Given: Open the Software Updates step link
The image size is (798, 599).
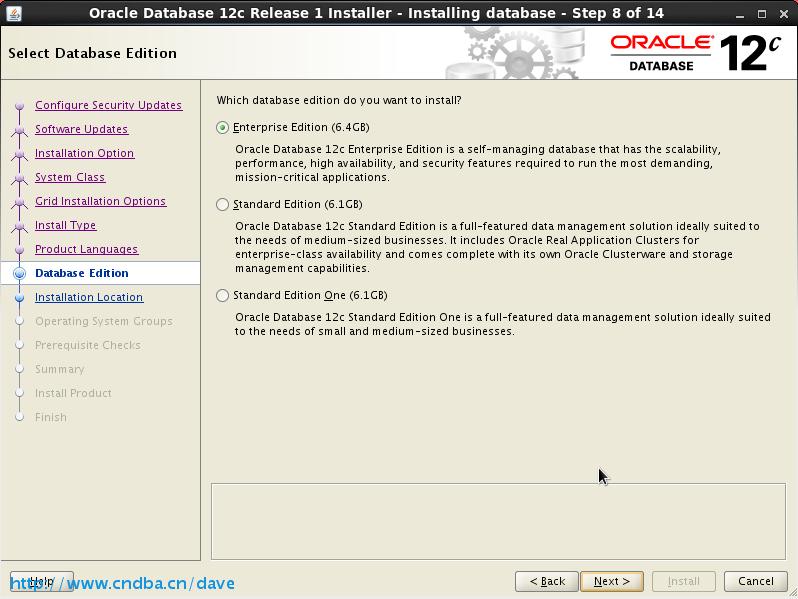Looking at the screenshot, I should (x=81, y=129).
